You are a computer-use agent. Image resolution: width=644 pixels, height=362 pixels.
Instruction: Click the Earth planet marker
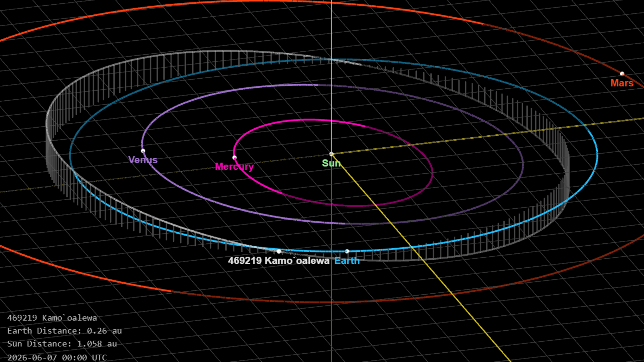click(347, 251)
